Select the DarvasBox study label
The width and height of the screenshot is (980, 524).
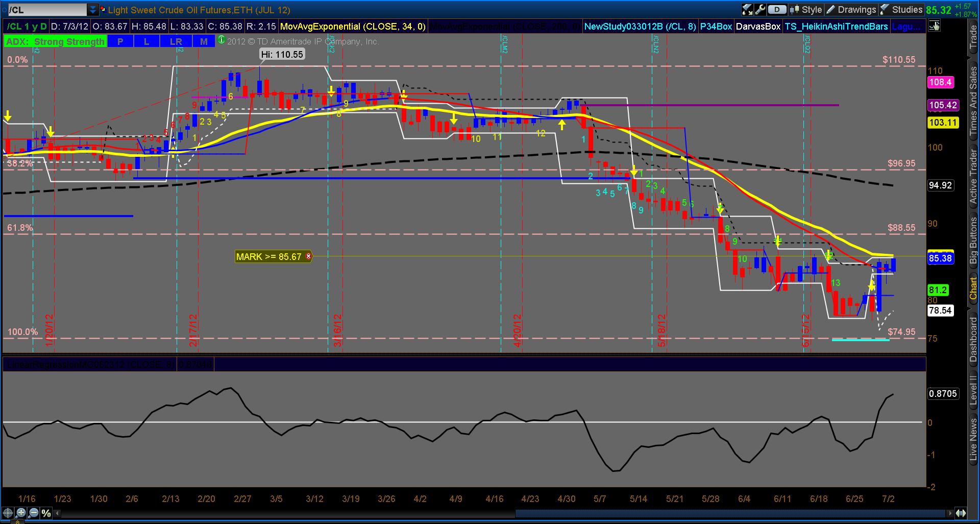[x=758, y=27]
